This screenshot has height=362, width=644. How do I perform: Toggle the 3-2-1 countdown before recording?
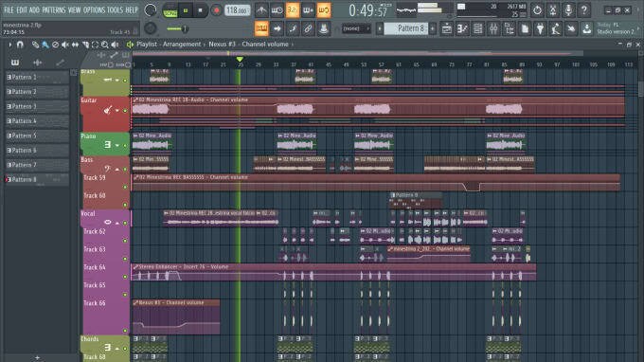pyautogui.click(x=292, y=10)
